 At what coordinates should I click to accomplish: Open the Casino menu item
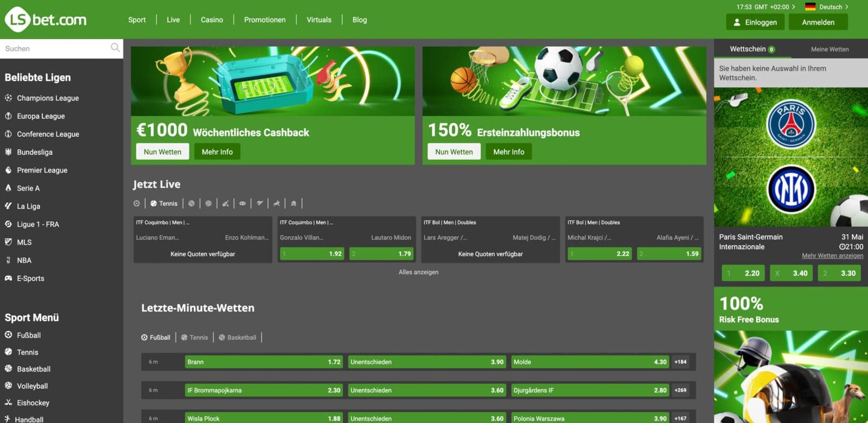click(x=212, y=20)
